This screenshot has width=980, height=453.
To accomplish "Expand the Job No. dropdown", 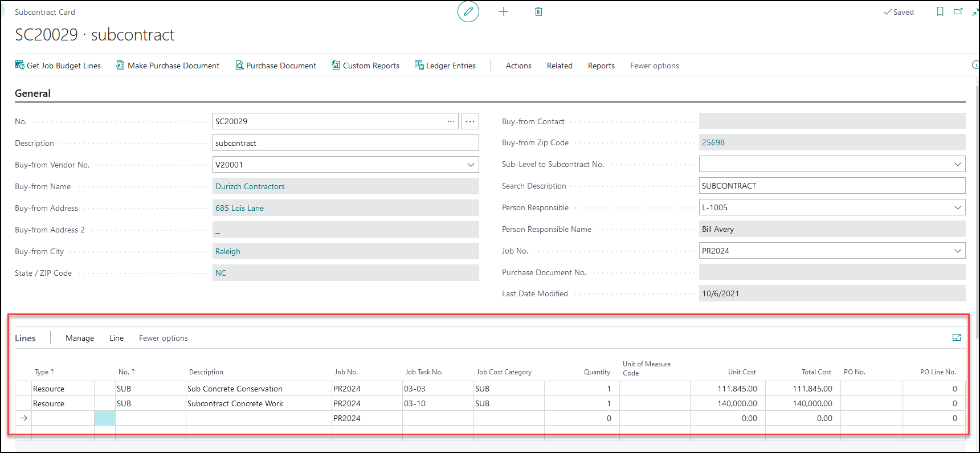I will (957, 251).
